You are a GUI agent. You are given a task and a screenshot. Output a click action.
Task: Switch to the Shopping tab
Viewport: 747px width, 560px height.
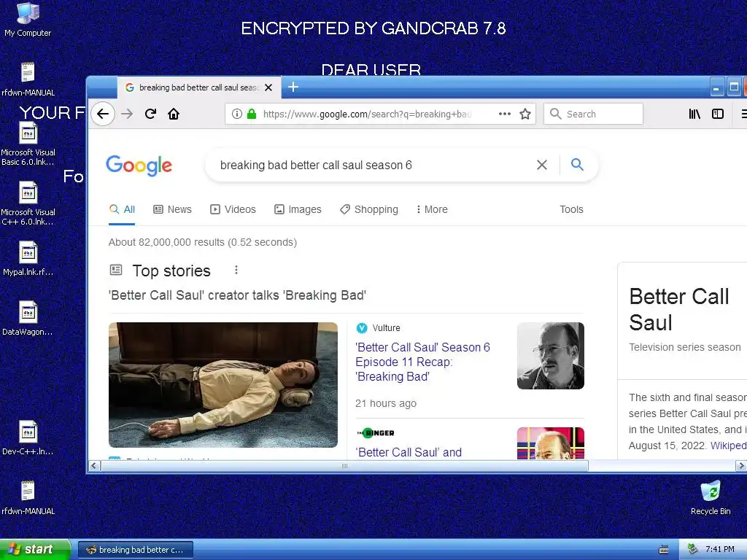tap(368, 209)
